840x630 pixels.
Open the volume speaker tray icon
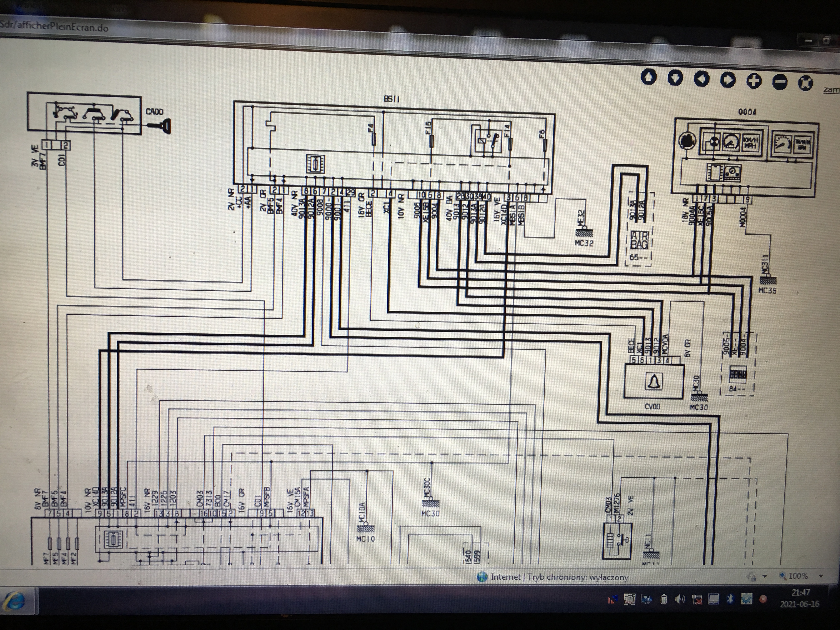680,600
